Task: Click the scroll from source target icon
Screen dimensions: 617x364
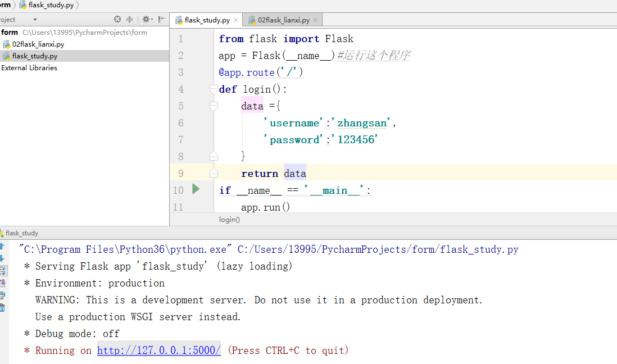Action: [x=117, y=19]
